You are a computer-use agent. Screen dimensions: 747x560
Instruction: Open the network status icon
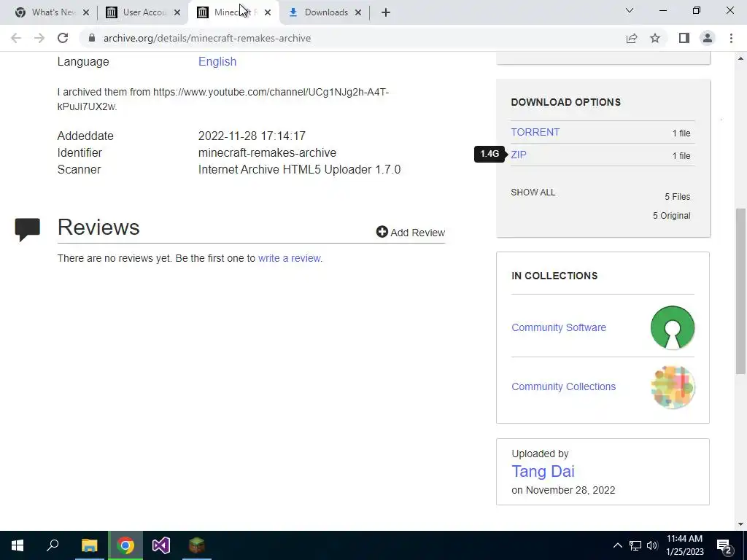(x=635, y=545)
